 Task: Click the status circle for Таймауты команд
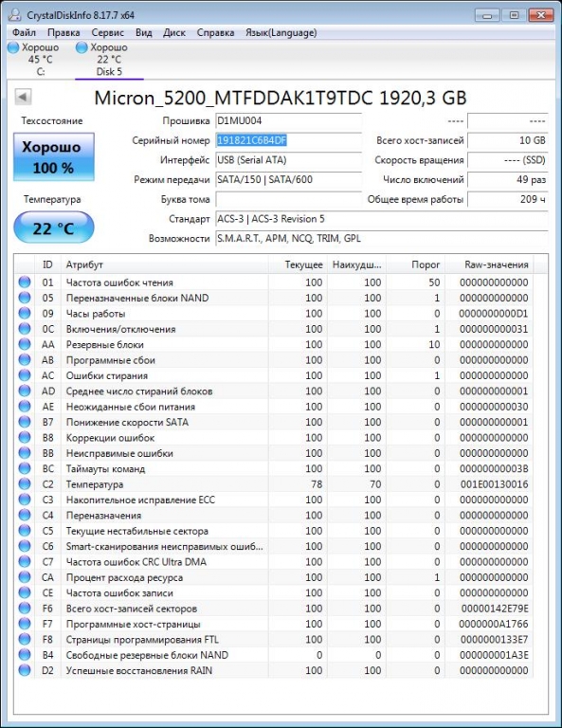[x=25, y=468]
